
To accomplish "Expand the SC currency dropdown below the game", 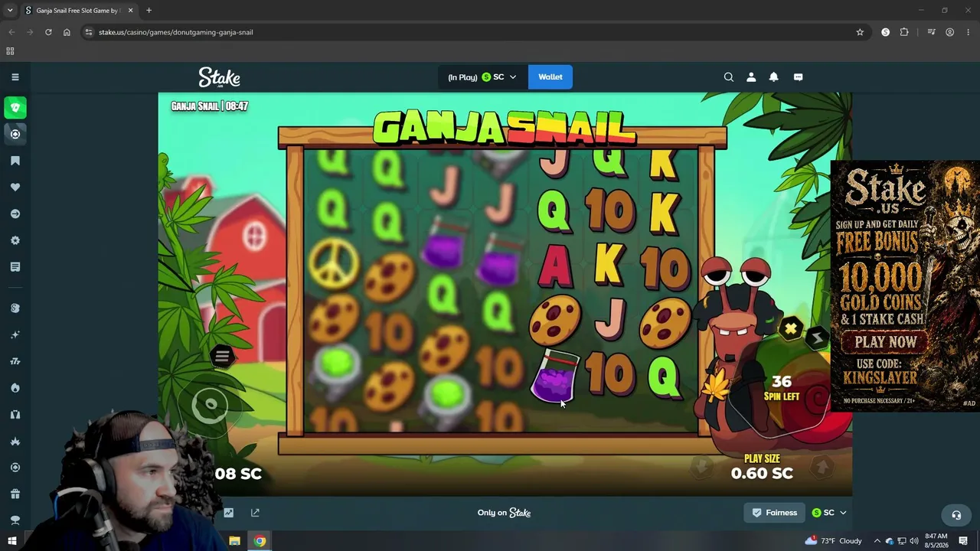I will 829,513.
